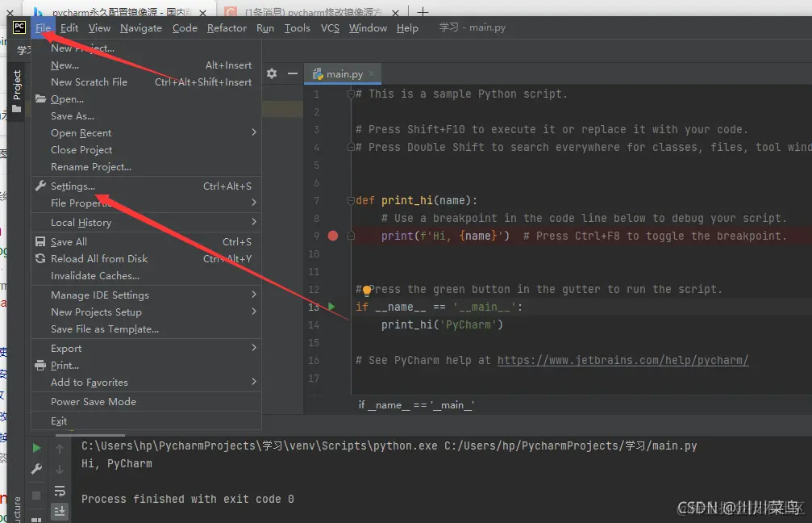Click the Settings wrench icon
Screen dimensions: 812x523
point(40,186)
